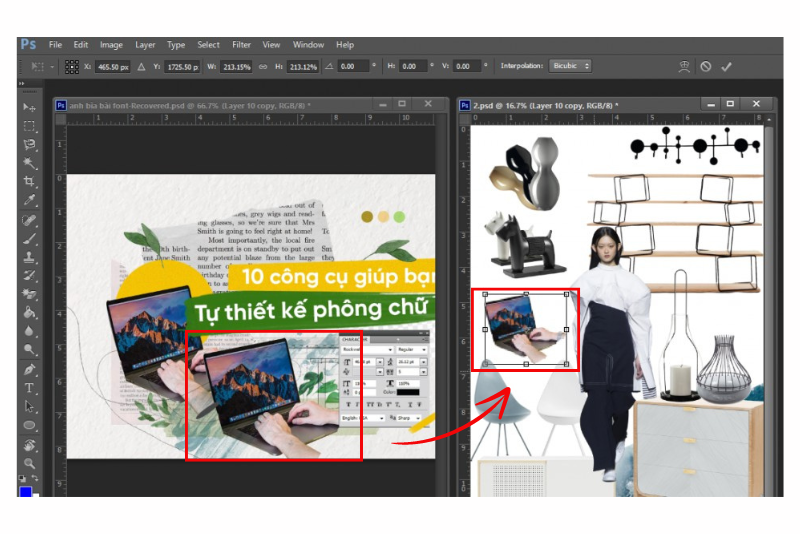Click ruler origin corner in 2.psd window
The image size is (800, 534).
[465, 119]
